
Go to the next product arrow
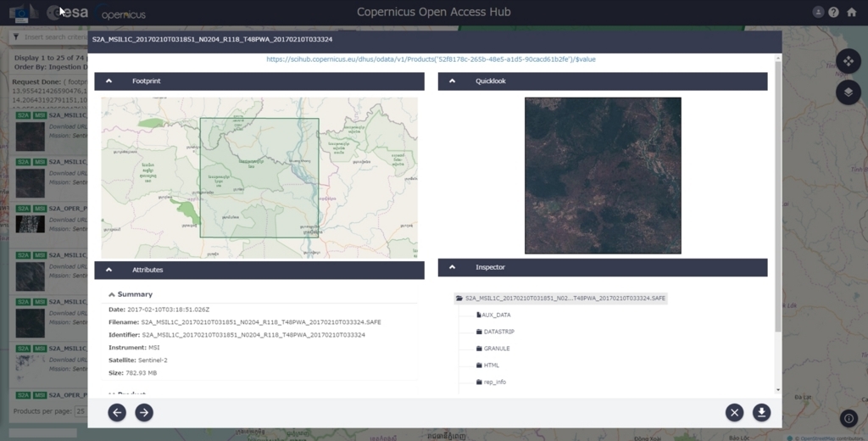tap(144, 412)
